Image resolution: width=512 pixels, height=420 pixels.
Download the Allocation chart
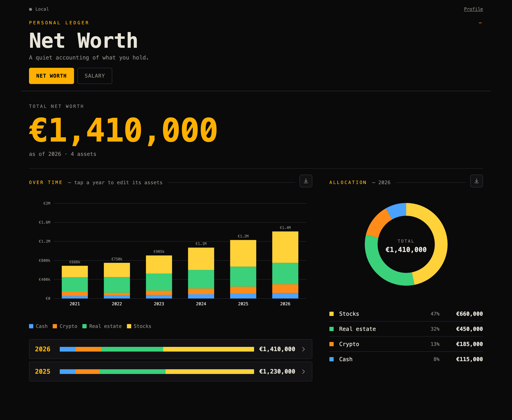476,181
